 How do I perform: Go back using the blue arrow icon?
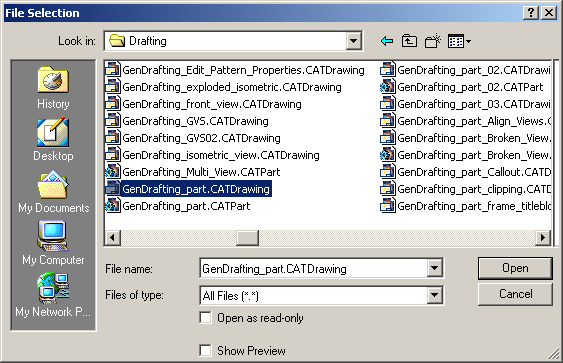point(386,41)
